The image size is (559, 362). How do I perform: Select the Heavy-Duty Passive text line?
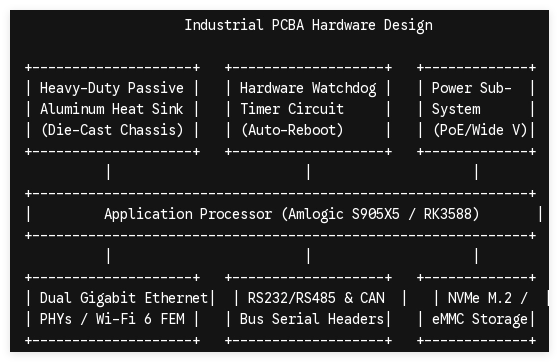[x=112, y=88]
